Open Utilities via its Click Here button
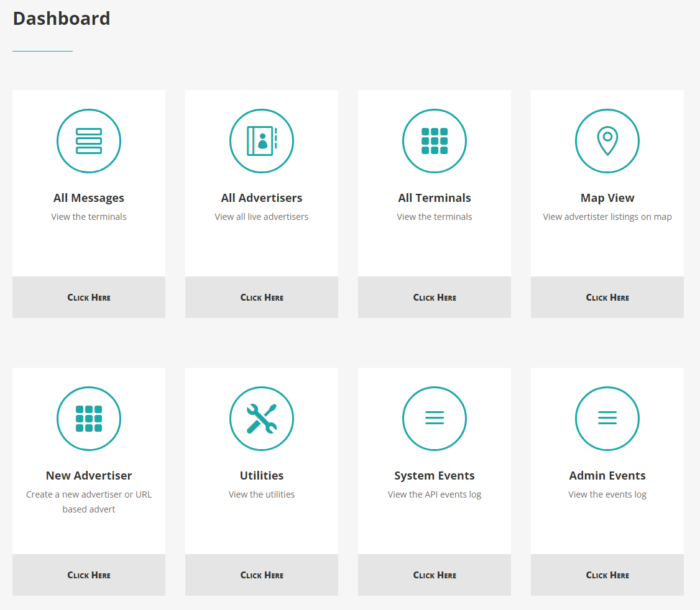This screenshot has width=700, height=610. [x=262, y=575]
